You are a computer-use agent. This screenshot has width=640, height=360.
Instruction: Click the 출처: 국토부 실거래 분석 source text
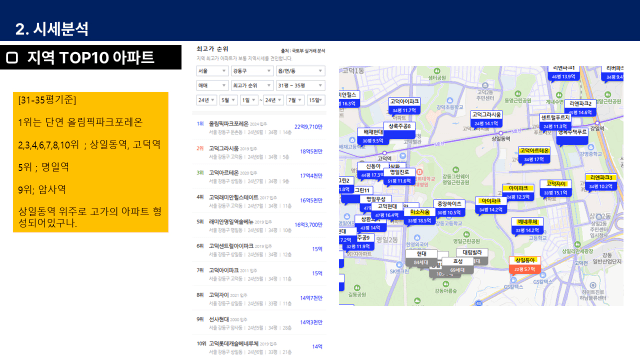click(x=303, y=51)
